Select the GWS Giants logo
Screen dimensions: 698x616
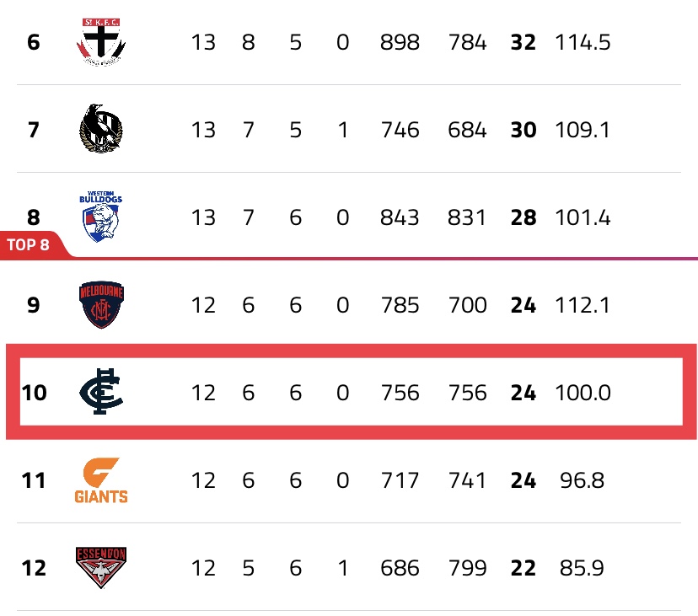coord(101,481)
